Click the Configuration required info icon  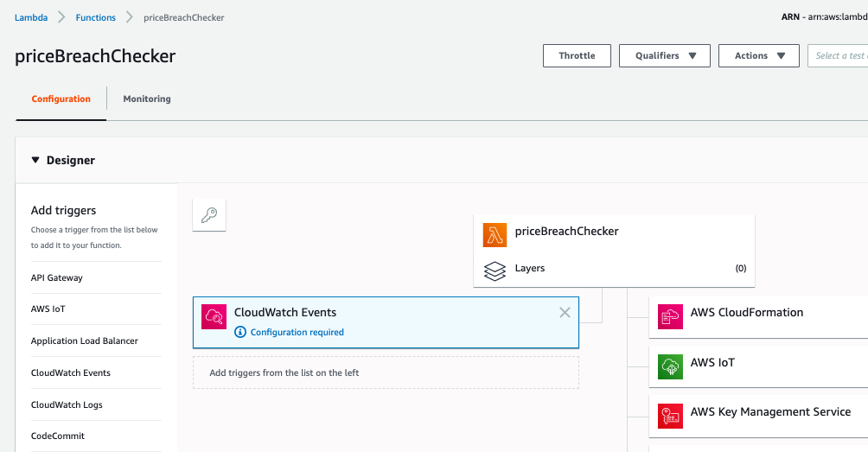[240, 332]
